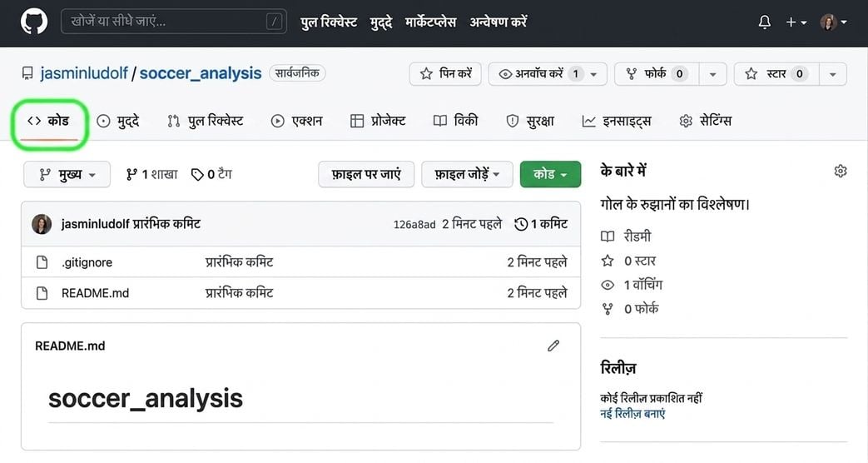Open the jasminludolf commit author link
The height and width of the screenshot is (463, 868).
coord(95,224)
